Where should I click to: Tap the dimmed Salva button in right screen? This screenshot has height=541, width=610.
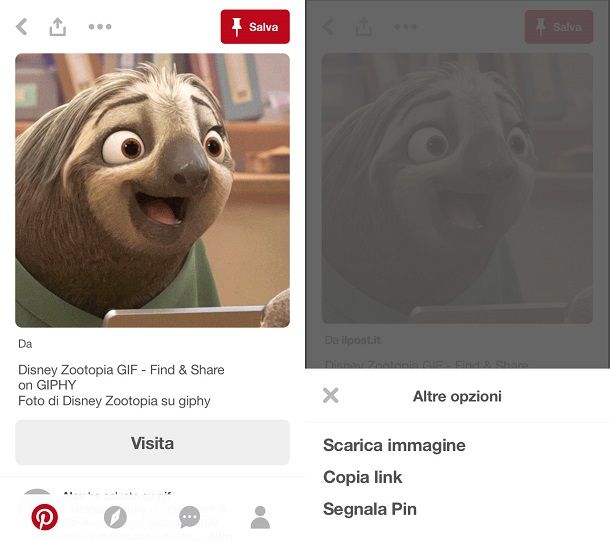pos(559,27)
